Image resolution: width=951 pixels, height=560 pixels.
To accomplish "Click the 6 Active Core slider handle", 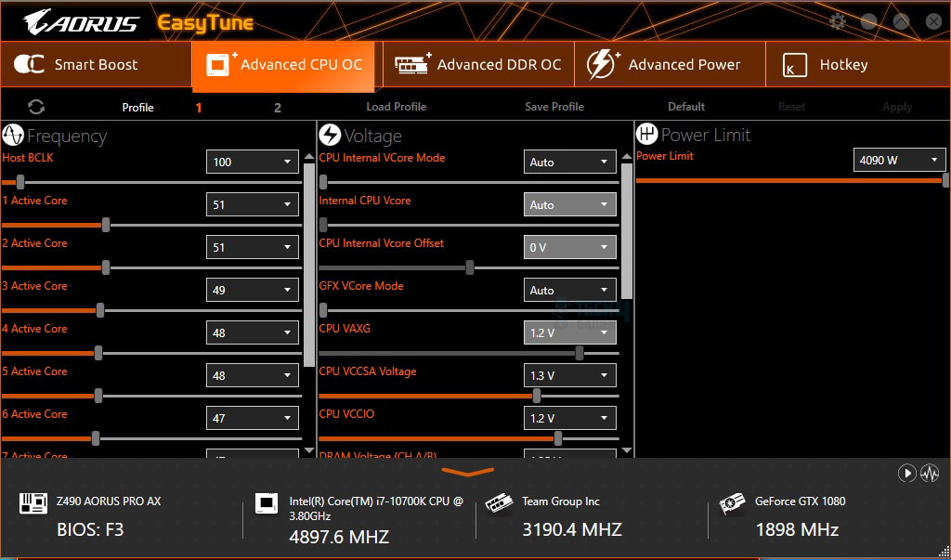I will (96, 438).
